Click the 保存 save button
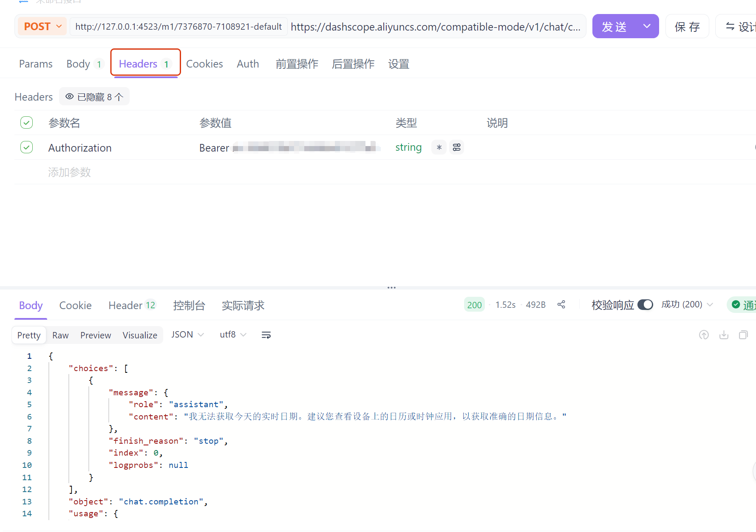Viewport: 756px width, 532px height. (687, 26)
